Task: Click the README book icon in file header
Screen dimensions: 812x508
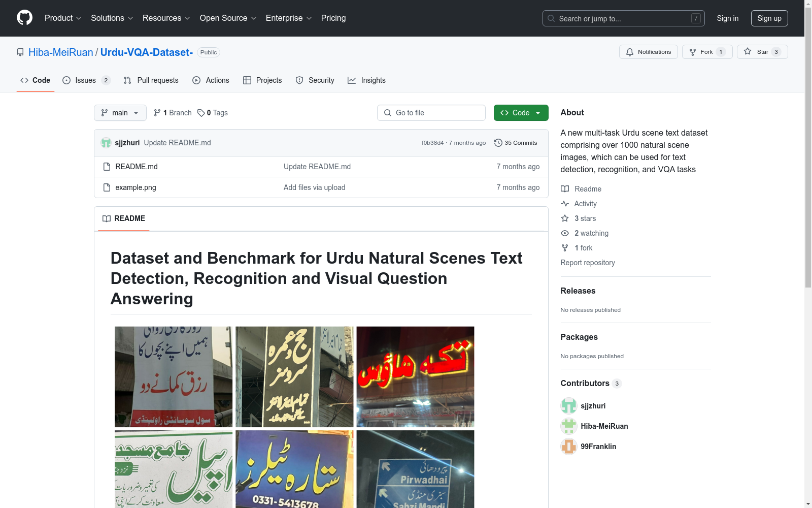Action: (x=107, y=218)
